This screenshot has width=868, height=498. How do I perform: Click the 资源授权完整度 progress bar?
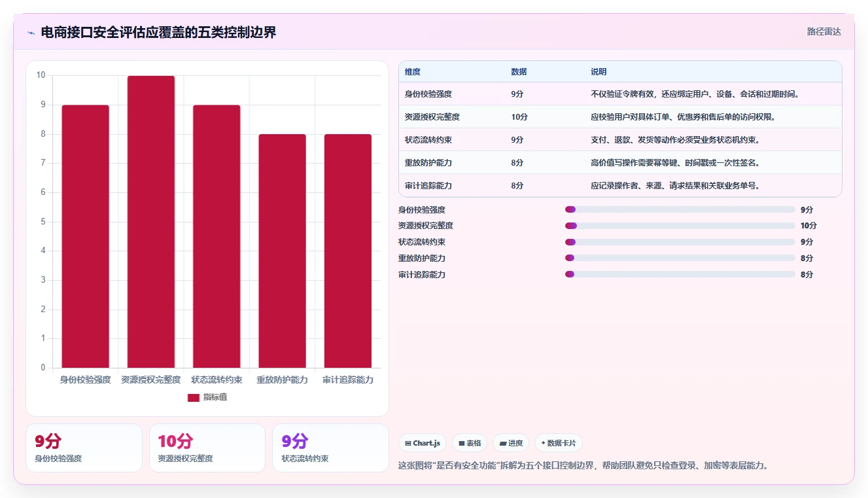(680, 226)
